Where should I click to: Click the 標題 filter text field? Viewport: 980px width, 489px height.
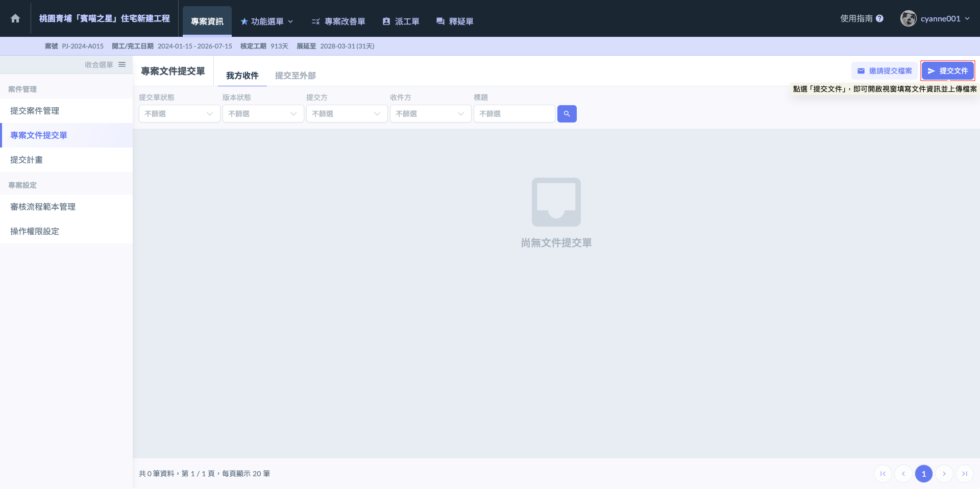514,114
